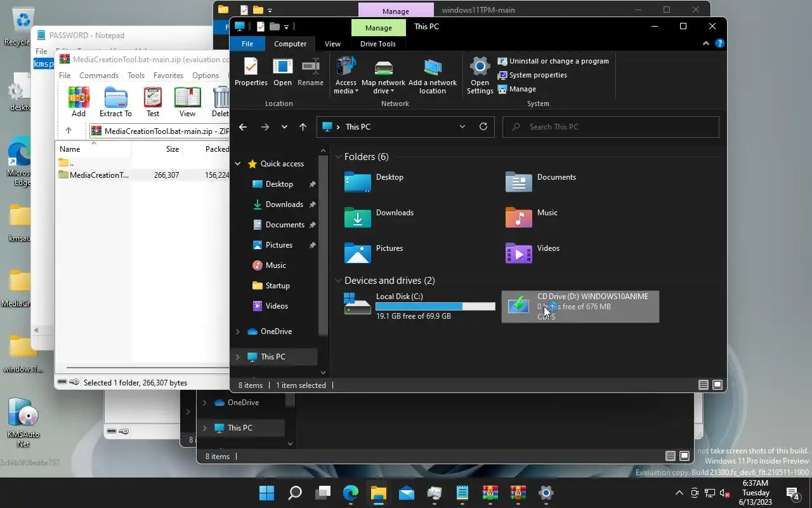Switch to large icons view in status bar
This screenshot has height=508, width=812.
717,385
